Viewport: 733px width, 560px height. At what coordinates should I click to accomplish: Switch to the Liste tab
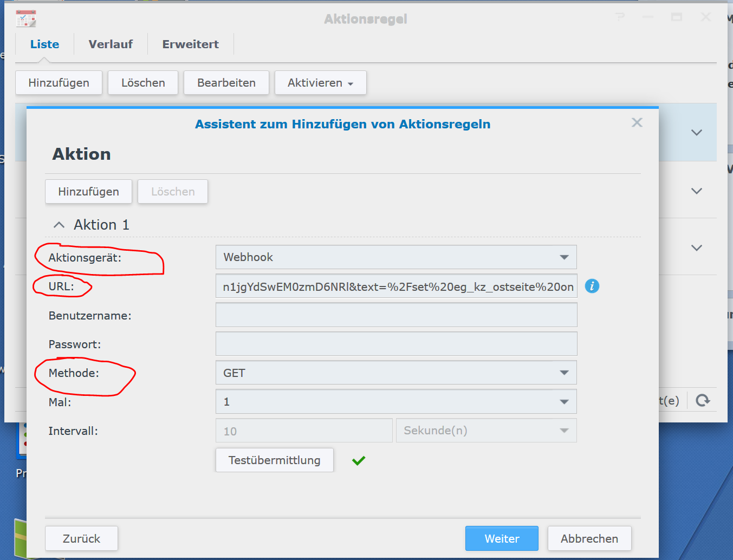(45, 44)
